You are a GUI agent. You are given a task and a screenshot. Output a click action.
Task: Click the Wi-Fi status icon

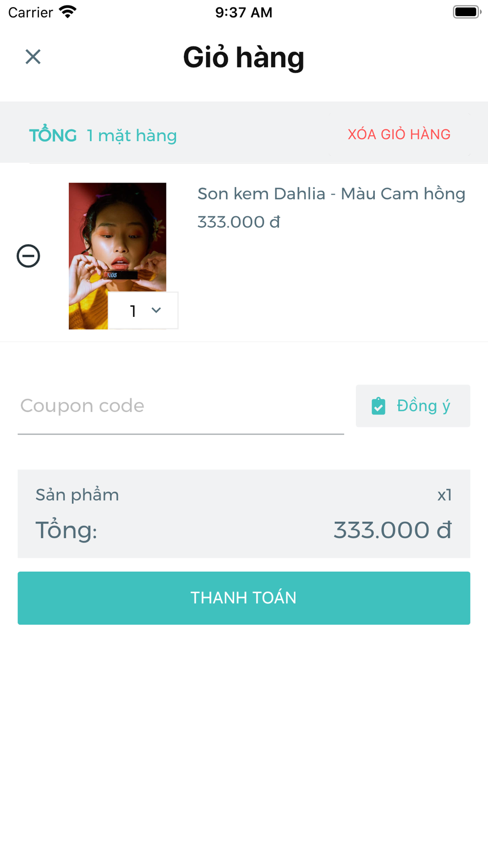coord(68,12)
